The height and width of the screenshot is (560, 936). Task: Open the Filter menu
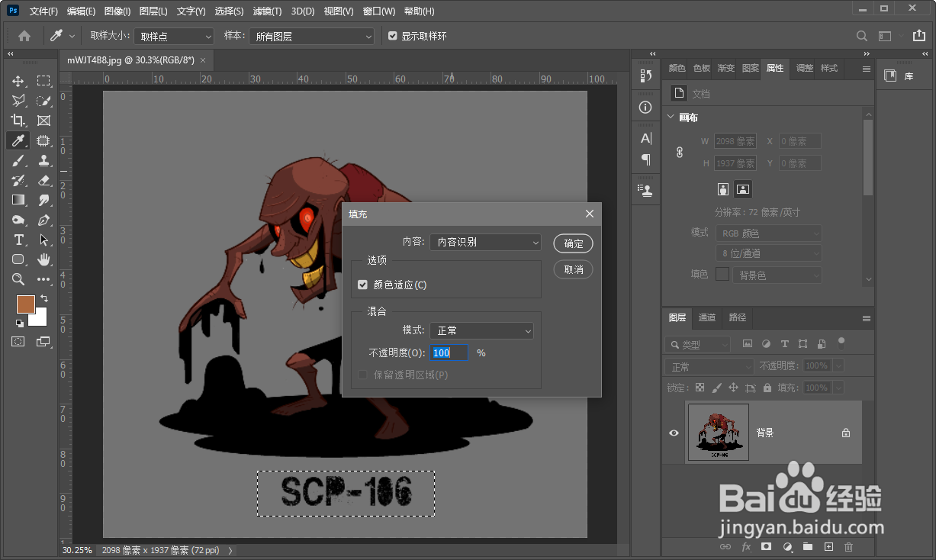pyautogui.click(x=267, y=11)
